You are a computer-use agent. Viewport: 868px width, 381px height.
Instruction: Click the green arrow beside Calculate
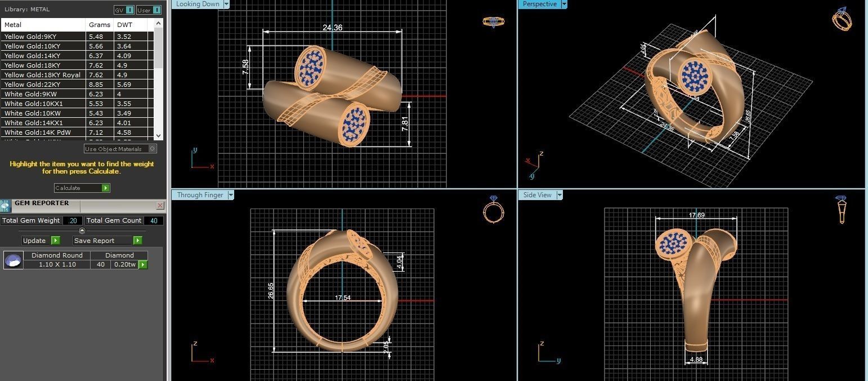105,188
